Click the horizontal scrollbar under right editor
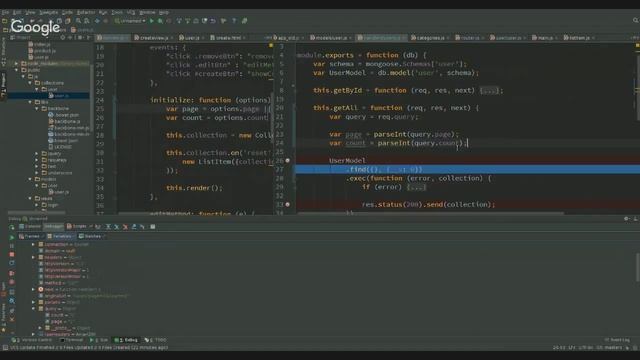This screenshot has height=360, width=640. tap(430, 213)
